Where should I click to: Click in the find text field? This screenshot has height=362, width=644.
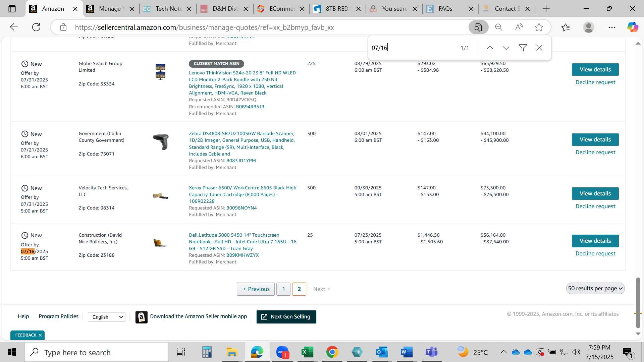413,48
